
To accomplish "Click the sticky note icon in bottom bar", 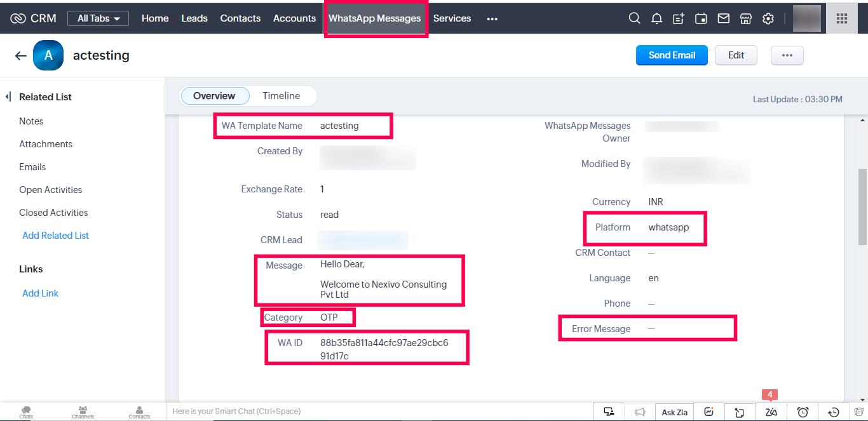I will [x=740, y=412].
